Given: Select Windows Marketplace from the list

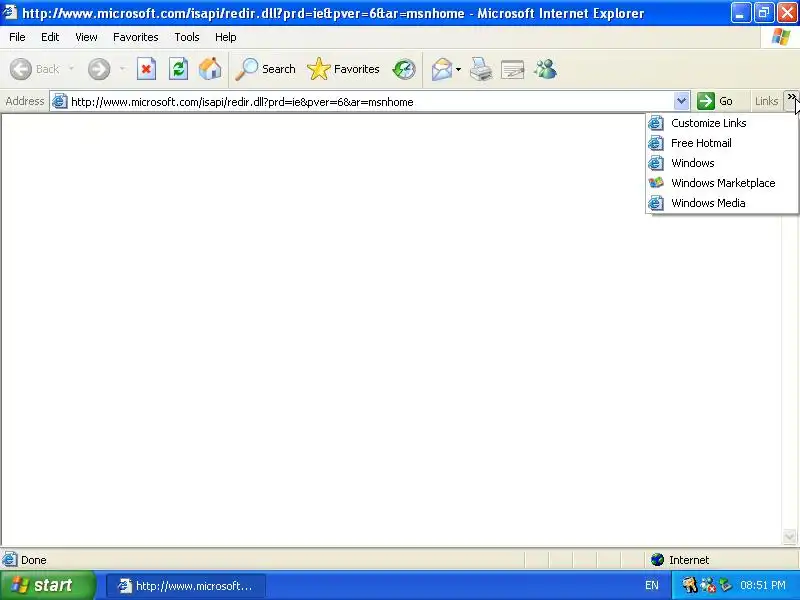Looking at the screenshot, I should pyautogui.click(x=722, y=183).
